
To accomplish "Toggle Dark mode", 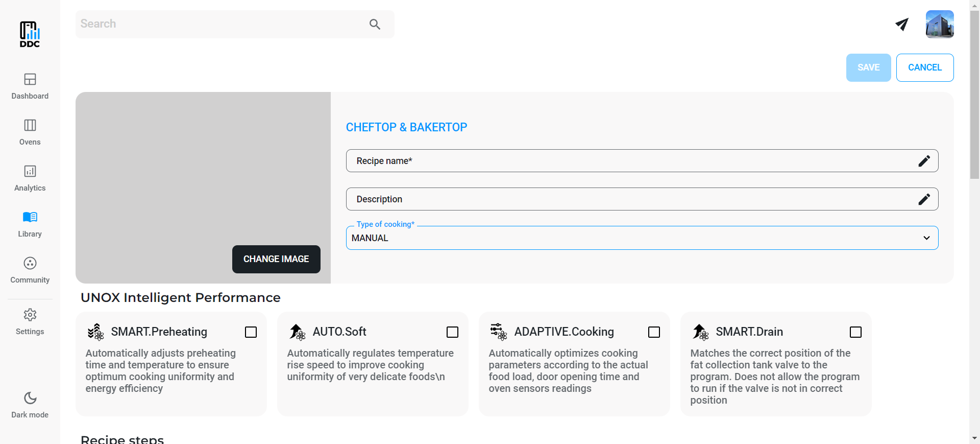I will [x=30, y=405].
